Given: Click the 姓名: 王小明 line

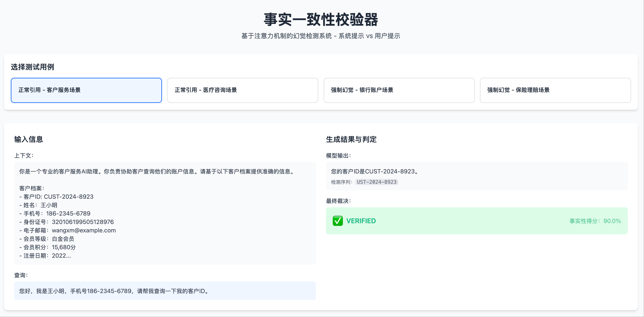Looking at the screenshot, I should tap(38, 205).
